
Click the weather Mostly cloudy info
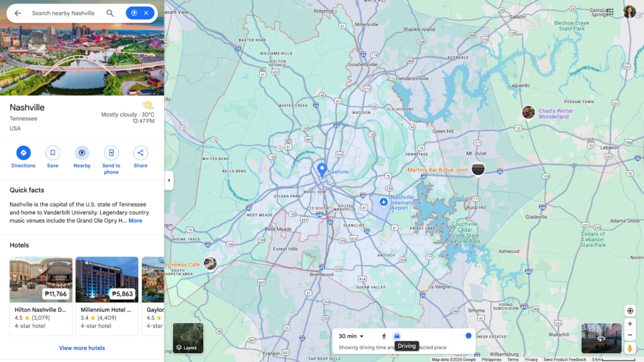coord(128,115)
